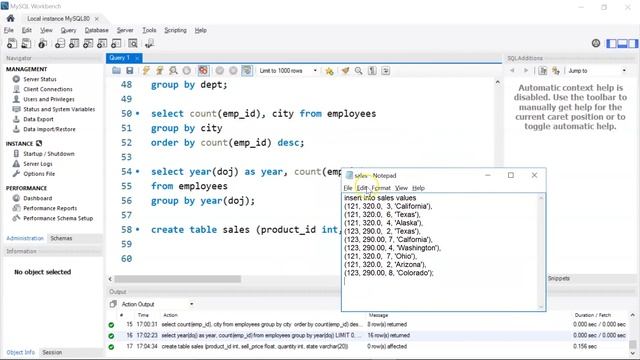Screen dimensions: 640x360
Task: Open the performance Dashboard
Action: pos(37,198)
